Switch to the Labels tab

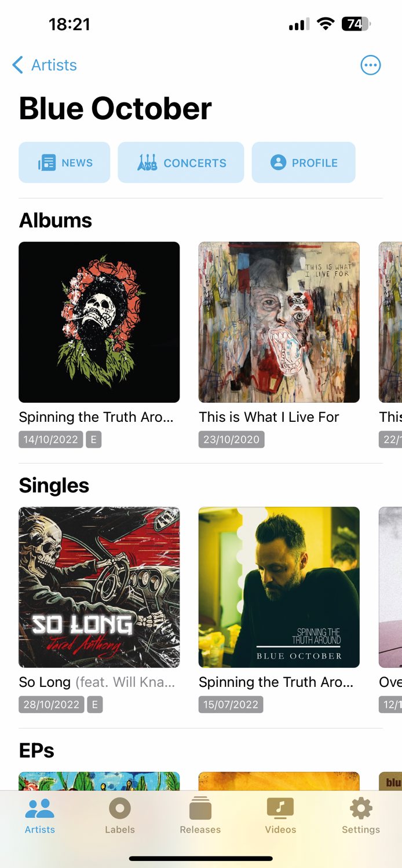pyautogui.click(x=120, y=816)
